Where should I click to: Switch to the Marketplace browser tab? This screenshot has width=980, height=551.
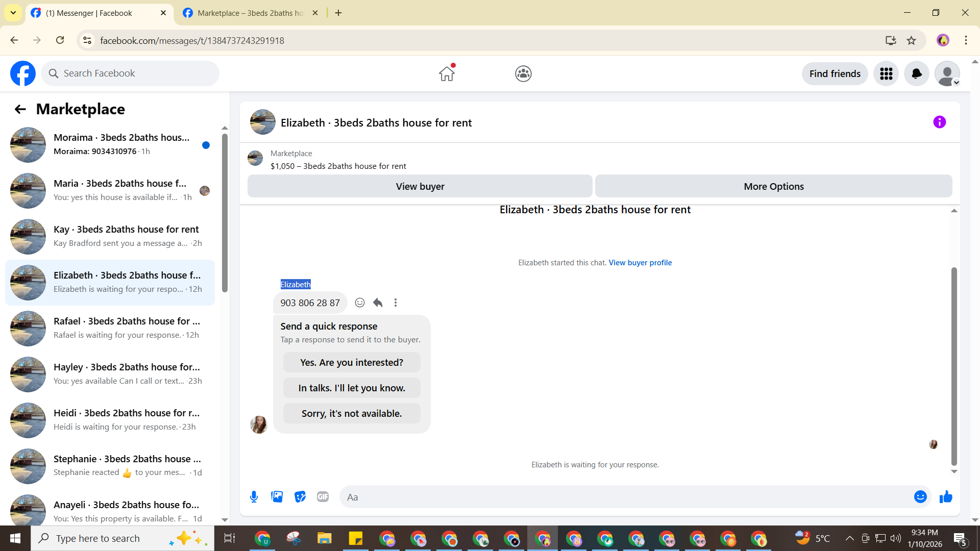tap(250, 13)
